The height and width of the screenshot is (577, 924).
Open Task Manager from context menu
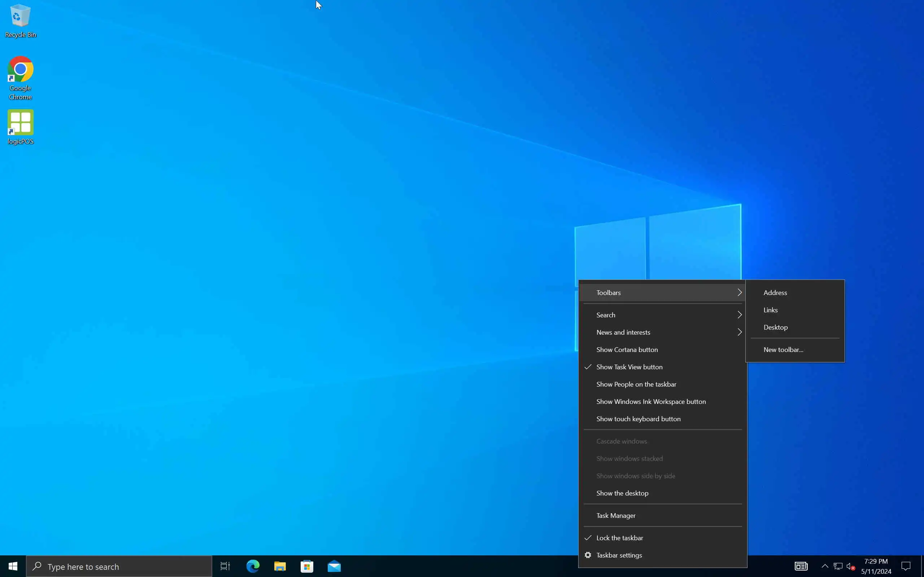616,516
